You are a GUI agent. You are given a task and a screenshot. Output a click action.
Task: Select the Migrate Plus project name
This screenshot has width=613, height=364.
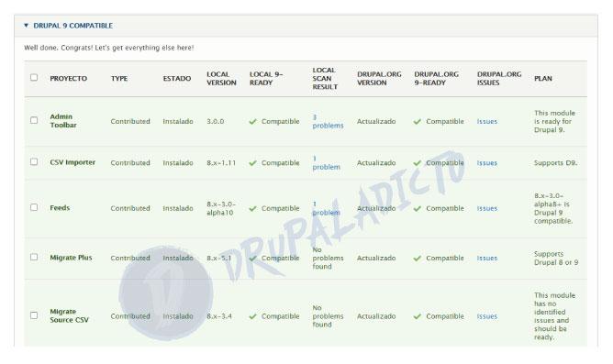coord(71,258)
